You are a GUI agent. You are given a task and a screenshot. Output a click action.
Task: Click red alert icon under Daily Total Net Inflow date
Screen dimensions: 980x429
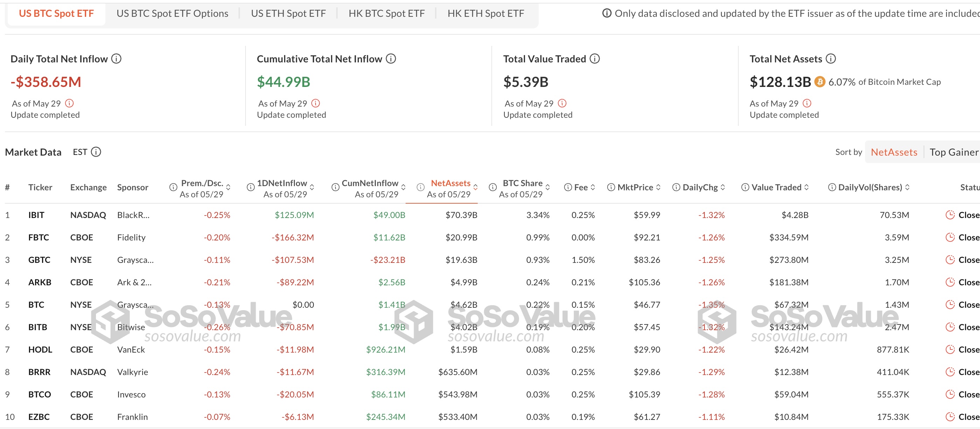click(69, 103)
